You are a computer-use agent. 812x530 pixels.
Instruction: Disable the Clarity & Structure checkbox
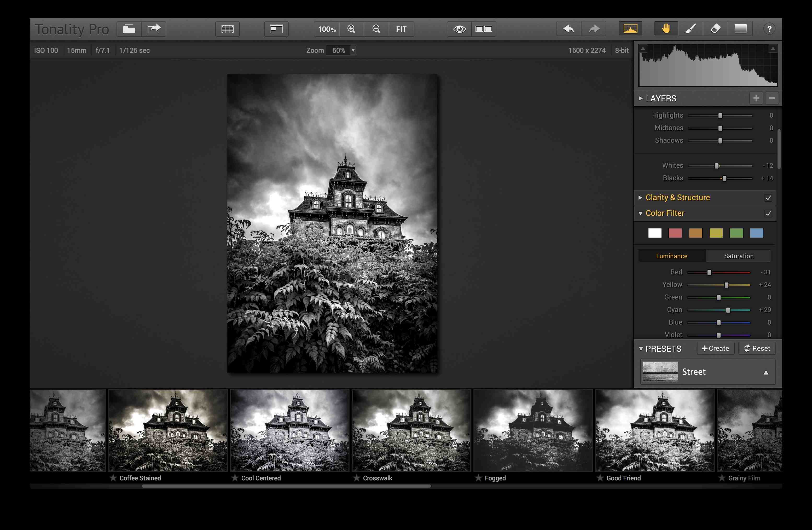tap(768, 198)
